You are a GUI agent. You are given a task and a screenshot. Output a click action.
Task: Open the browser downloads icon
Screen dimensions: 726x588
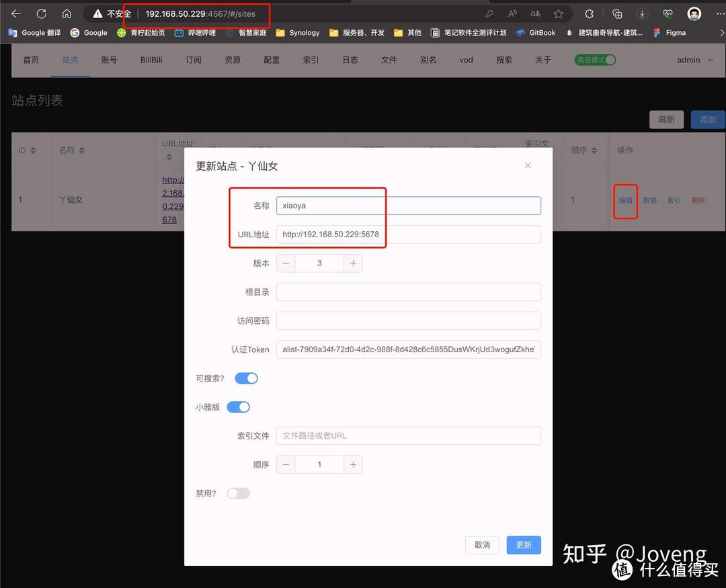coord(642,14)
